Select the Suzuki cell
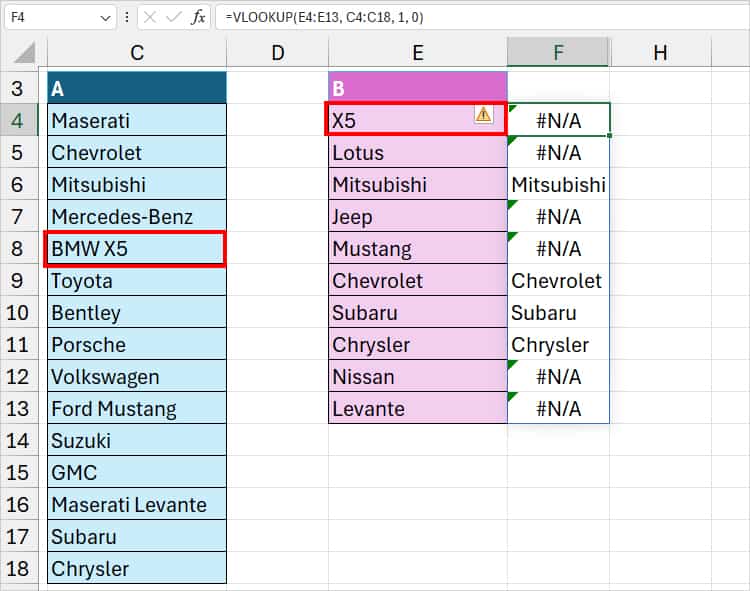Image resolution: width=750 pixels, height=591 pixels. (x=137, y=440)
